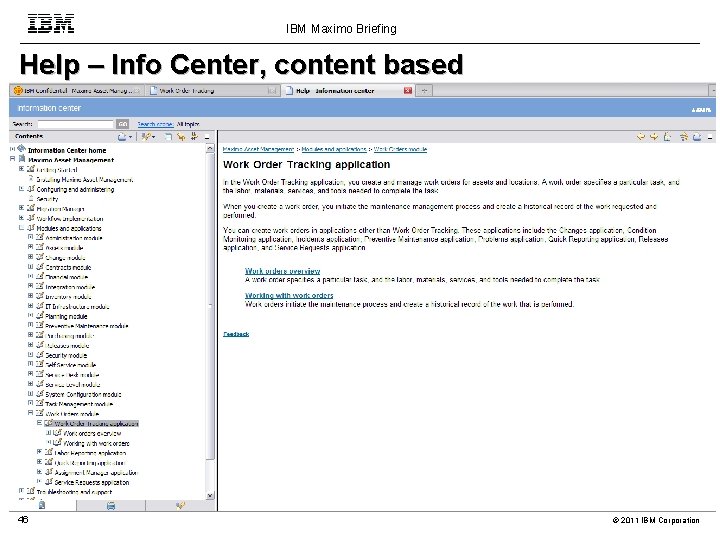This screenshot has height=540, width=720.
Task: Collapse Maximo Asset Management tree node
Action: coord(13,159)
